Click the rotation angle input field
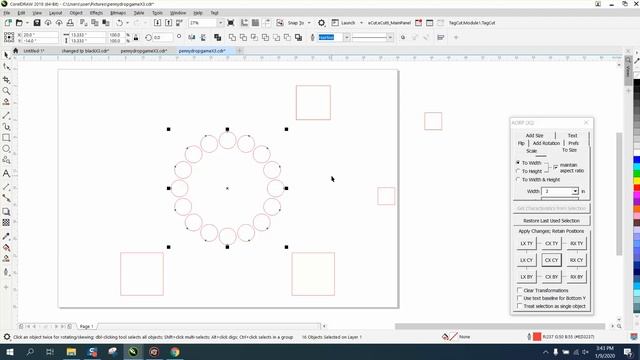The height and width of the screenshot is (360, 640). [x=162, y=38]
